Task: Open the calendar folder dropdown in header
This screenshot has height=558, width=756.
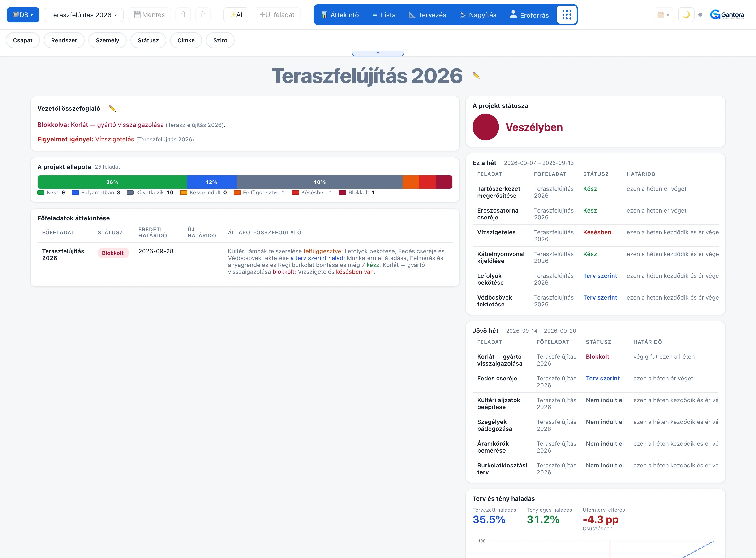Action: pos(663,15)
